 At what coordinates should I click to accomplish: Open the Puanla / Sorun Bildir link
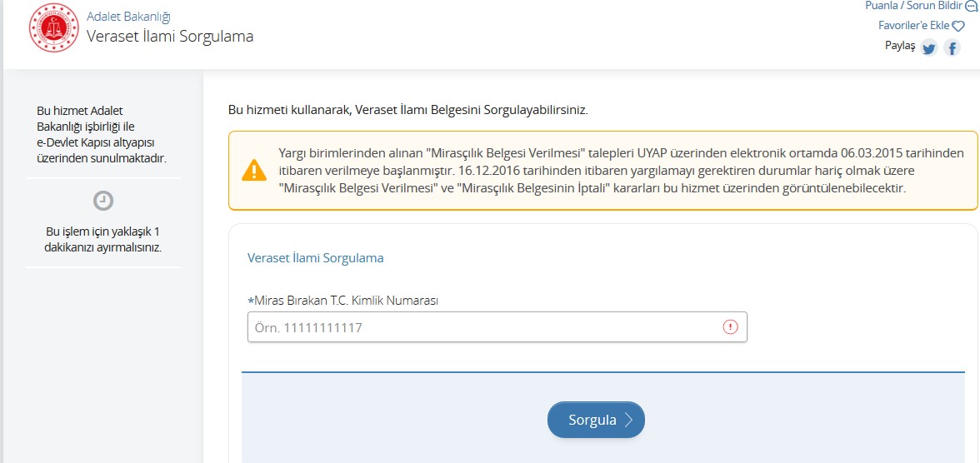click(913, 6)
